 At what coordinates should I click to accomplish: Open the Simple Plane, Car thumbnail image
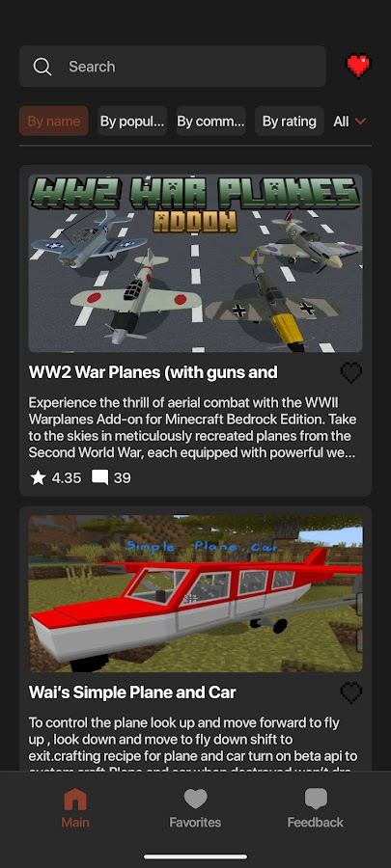195,594
